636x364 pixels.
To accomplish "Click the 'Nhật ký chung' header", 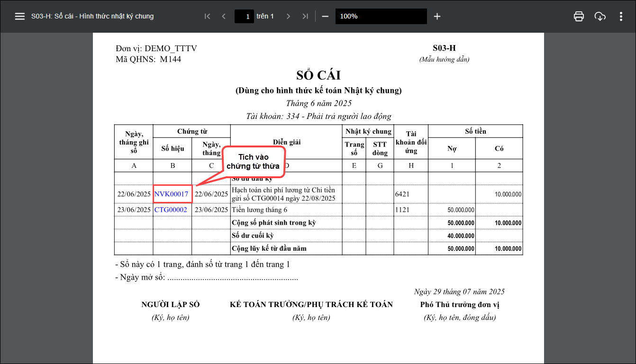I will click(x=368, y=131).
